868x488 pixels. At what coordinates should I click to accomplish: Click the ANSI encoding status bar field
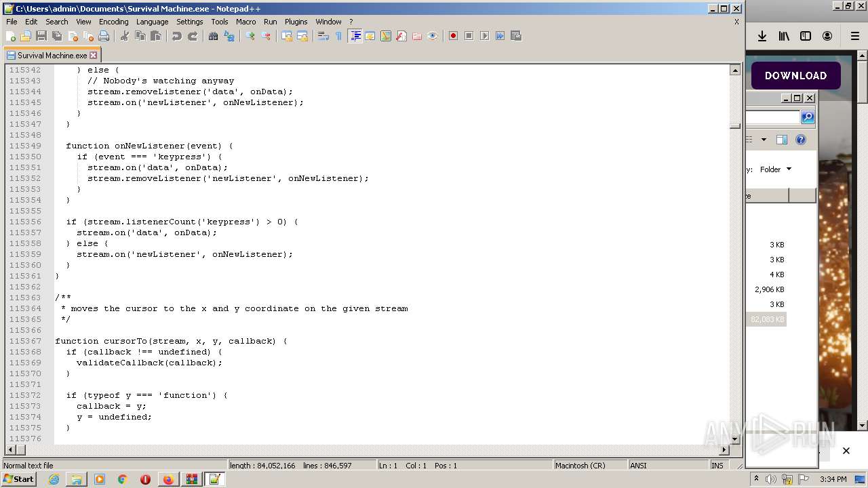point(667,466)
